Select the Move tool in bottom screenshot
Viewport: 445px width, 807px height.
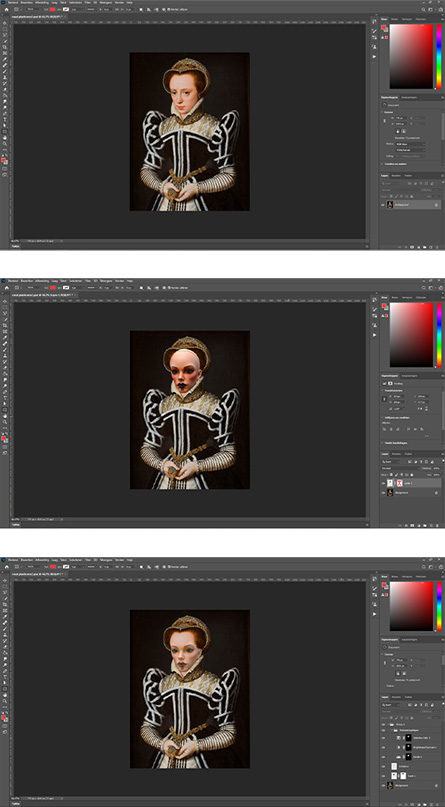5,580
